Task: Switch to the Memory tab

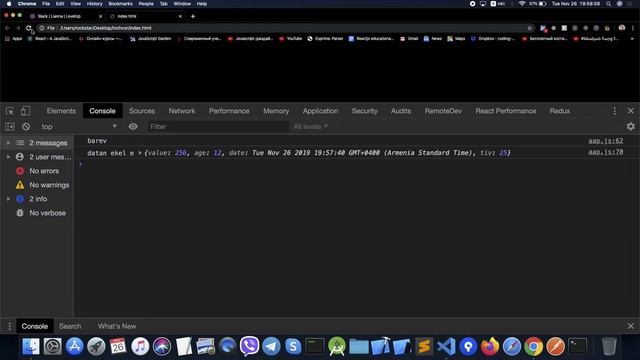Action: tap(276, 111)
